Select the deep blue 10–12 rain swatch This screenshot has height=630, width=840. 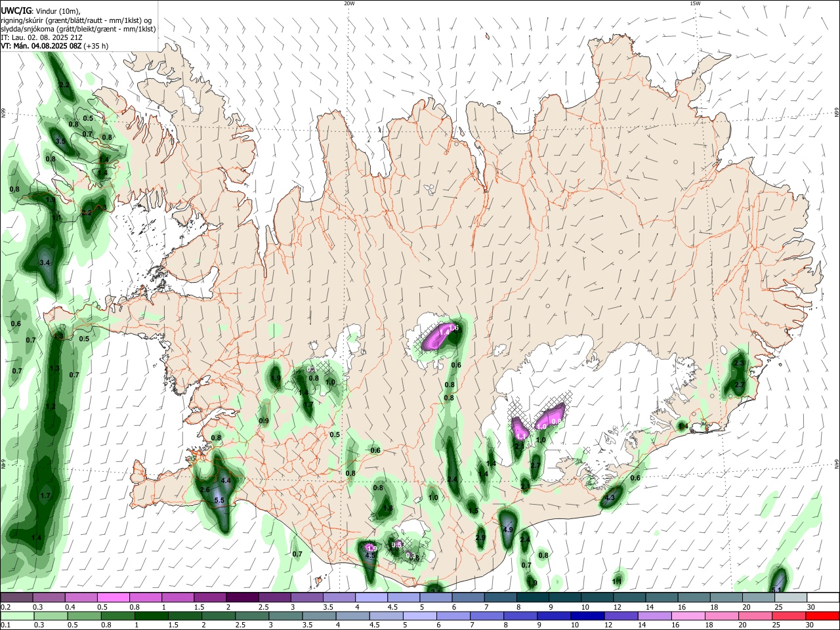pos(589,616)
